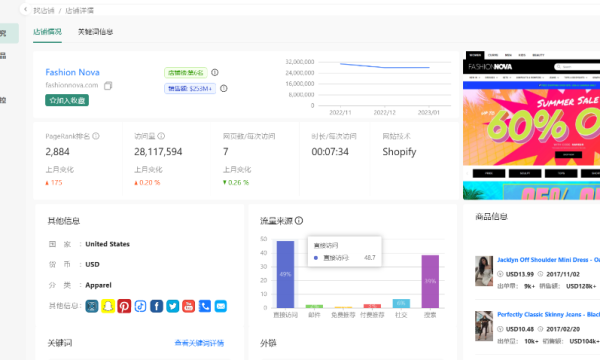Viewport: 600px width, 360px height.
Task: Click the duration value 00:07:34
Action: pyautogui.click(x=330, y=152)
